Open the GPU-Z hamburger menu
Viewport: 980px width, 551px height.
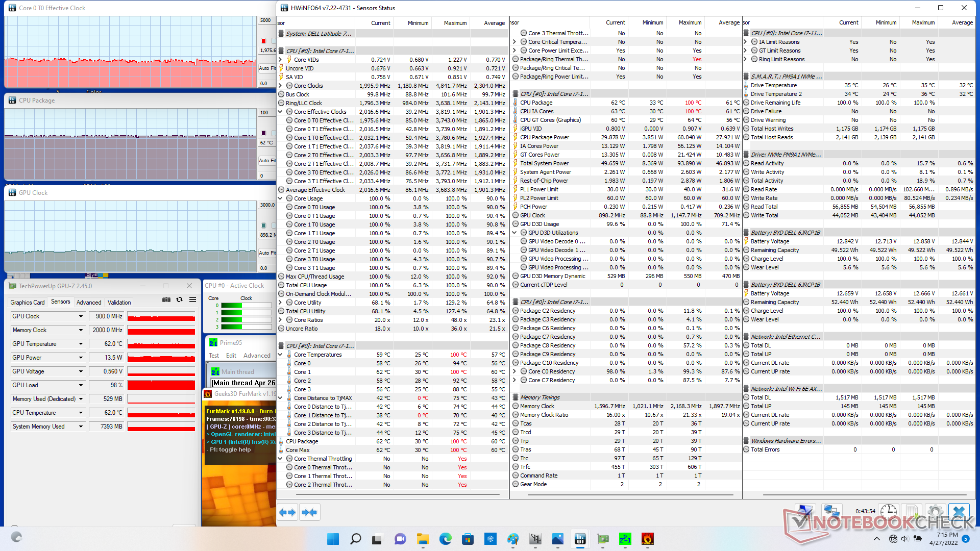(192, 300)
